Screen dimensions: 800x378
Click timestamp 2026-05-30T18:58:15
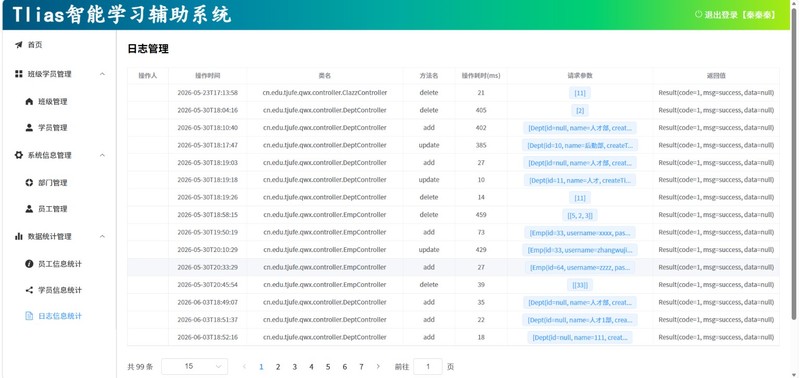click(208, 215)
